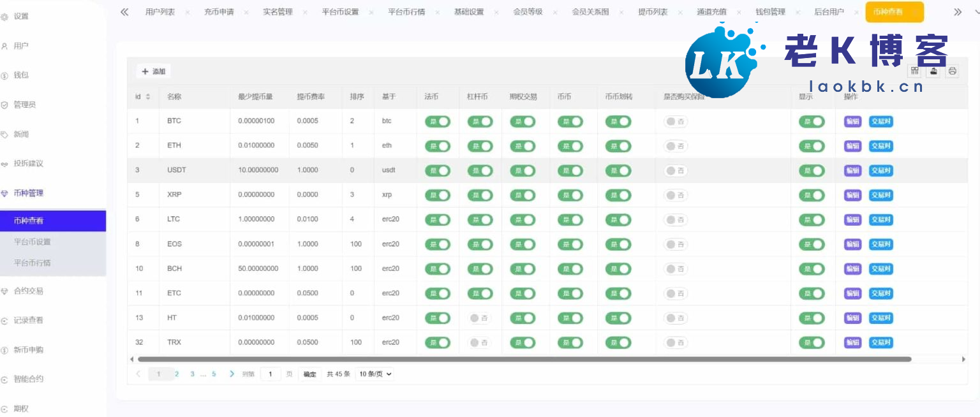The width and height of the screenshot is (980, 417).
Task: Open the column filter grid icon
Action: tap(915, 71)
